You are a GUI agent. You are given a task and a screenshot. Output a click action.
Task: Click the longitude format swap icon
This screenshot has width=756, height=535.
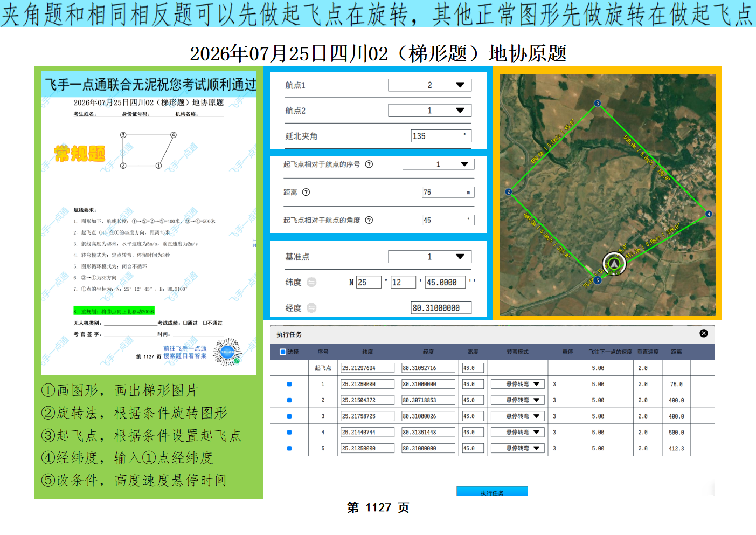[x=311, y=308]
